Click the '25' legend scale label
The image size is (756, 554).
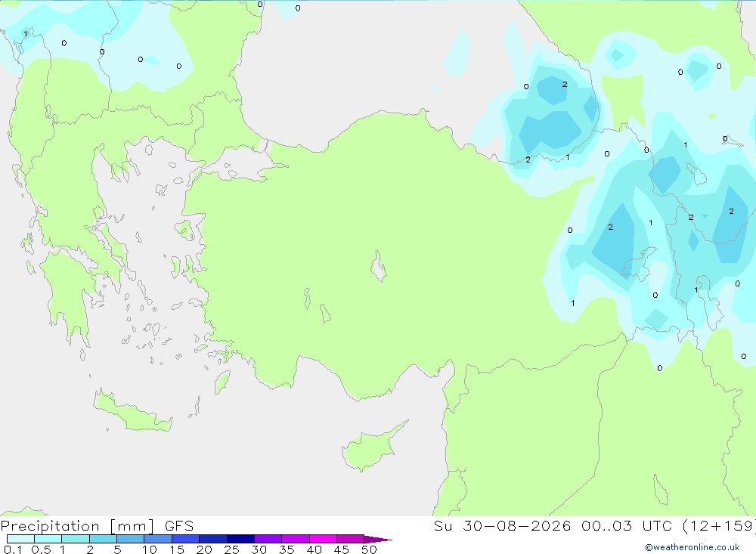tap(231, 549)
